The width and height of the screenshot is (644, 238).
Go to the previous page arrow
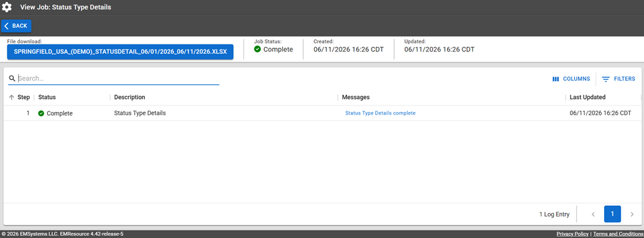coord(593,214)
